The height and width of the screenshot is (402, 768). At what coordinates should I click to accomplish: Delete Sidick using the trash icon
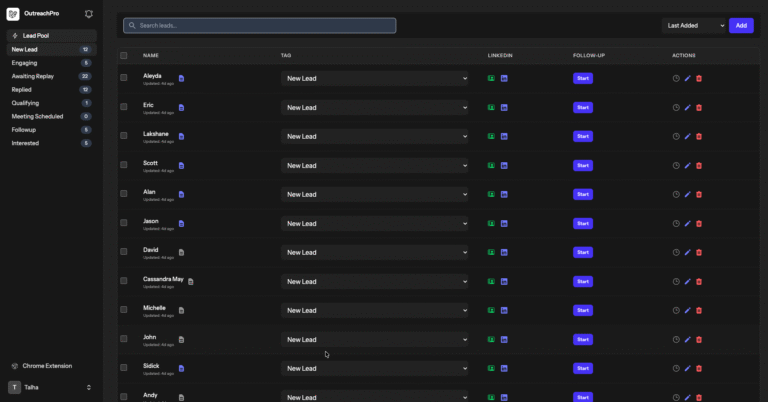[699, 369]
